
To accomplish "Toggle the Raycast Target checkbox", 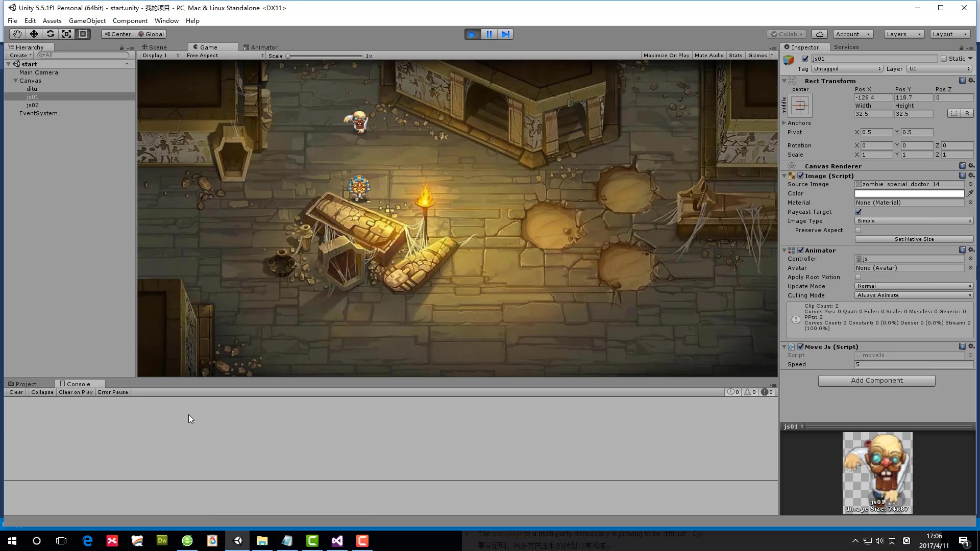I will [x=858, y=212].
